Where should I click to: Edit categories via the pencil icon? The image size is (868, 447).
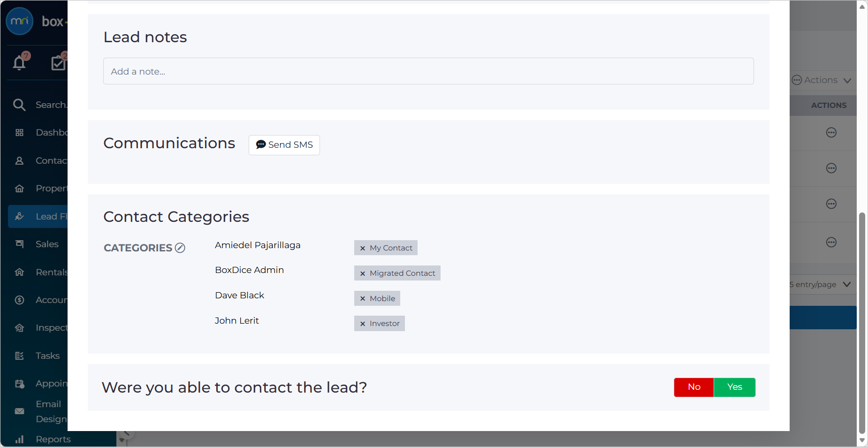(180, 248)
